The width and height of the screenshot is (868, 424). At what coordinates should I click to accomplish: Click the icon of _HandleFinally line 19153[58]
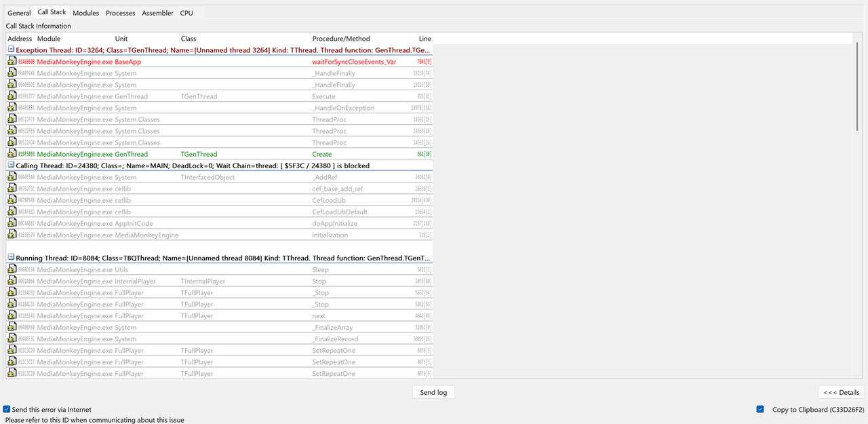(12, 85)
